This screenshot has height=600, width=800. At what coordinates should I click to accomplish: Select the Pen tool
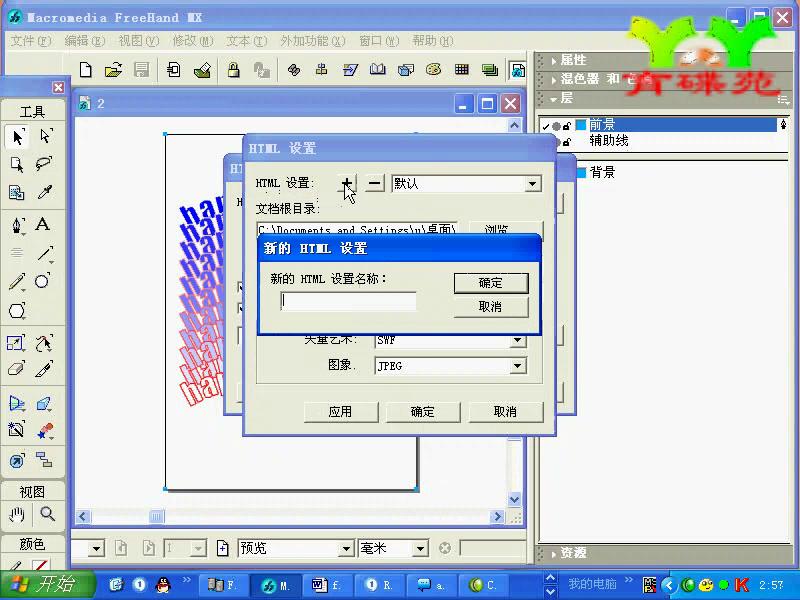pos(17,225)
